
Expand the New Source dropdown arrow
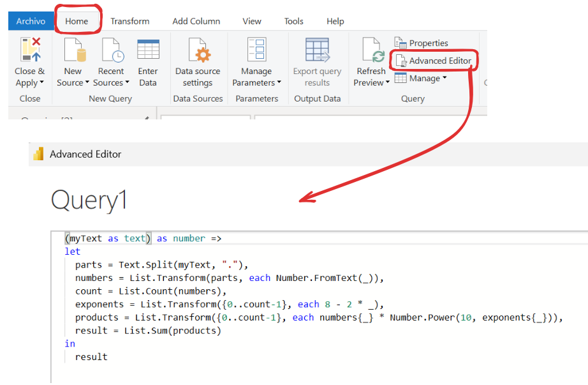tap(87, 82)
